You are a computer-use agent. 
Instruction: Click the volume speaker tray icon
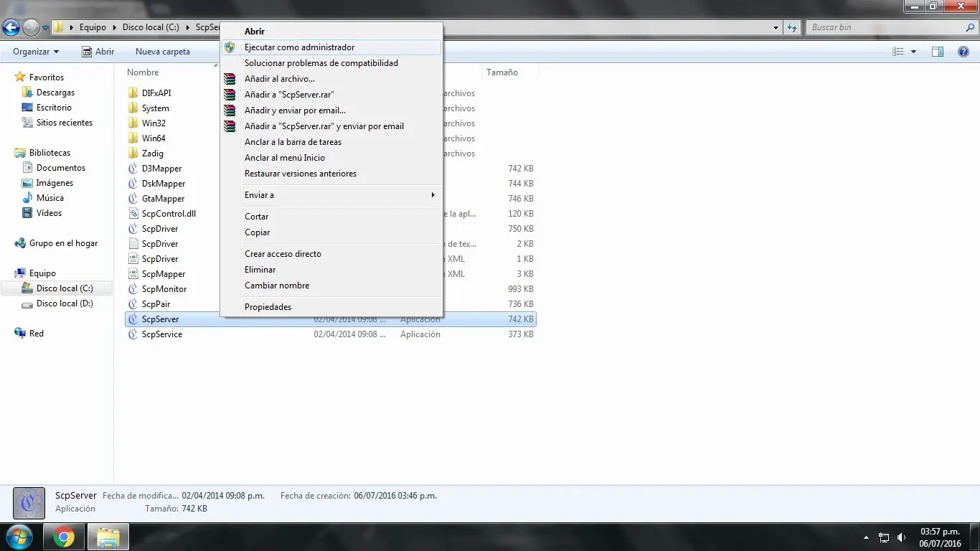pos(901,537)
